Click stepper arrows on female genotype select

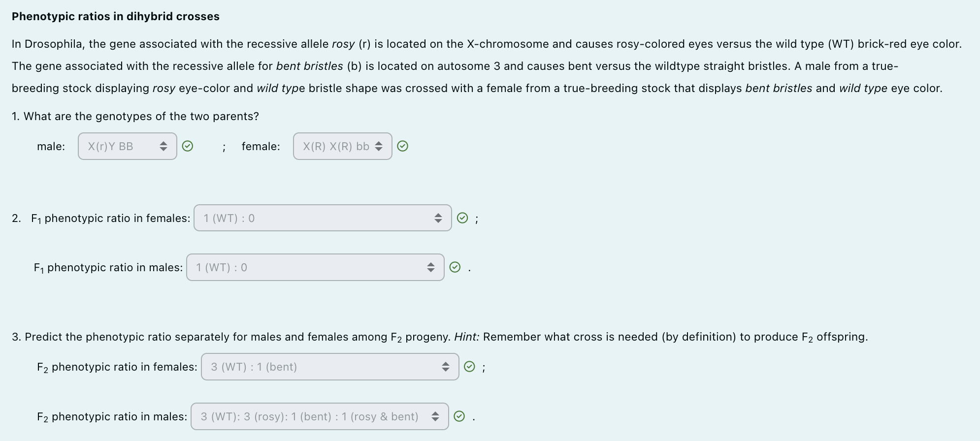379,146
